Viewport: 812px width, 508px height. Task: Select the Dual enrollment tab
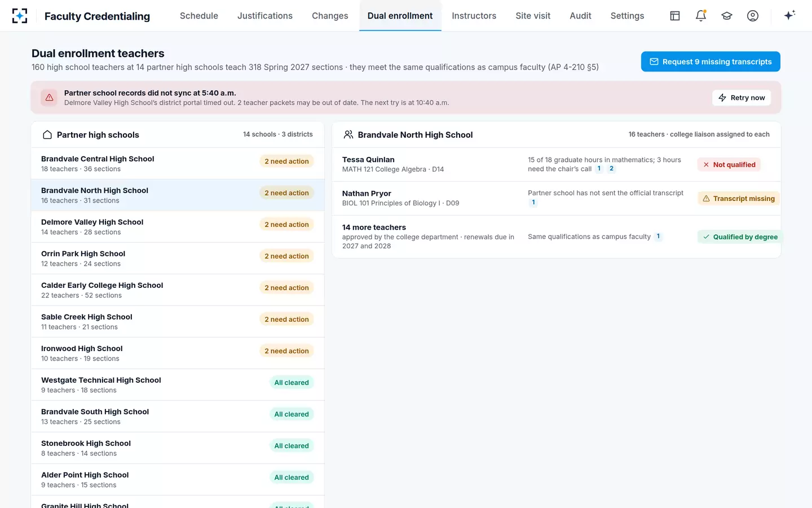point(400,16)
